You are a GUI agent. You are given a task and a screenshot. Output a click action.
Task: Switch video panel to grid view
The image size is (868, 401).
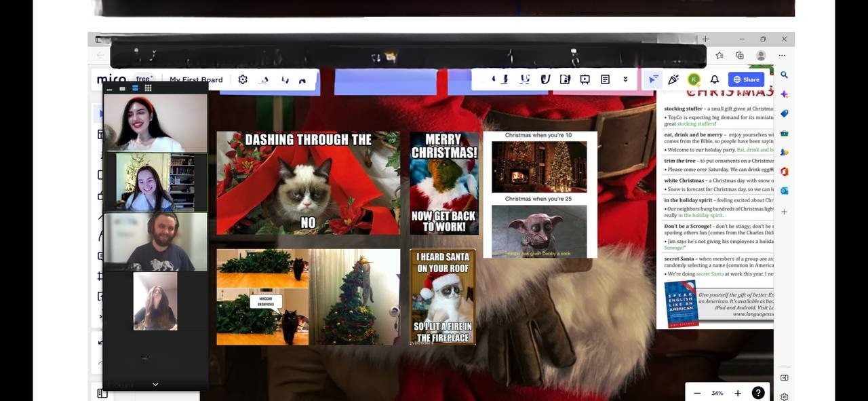[x=148, y=88]
